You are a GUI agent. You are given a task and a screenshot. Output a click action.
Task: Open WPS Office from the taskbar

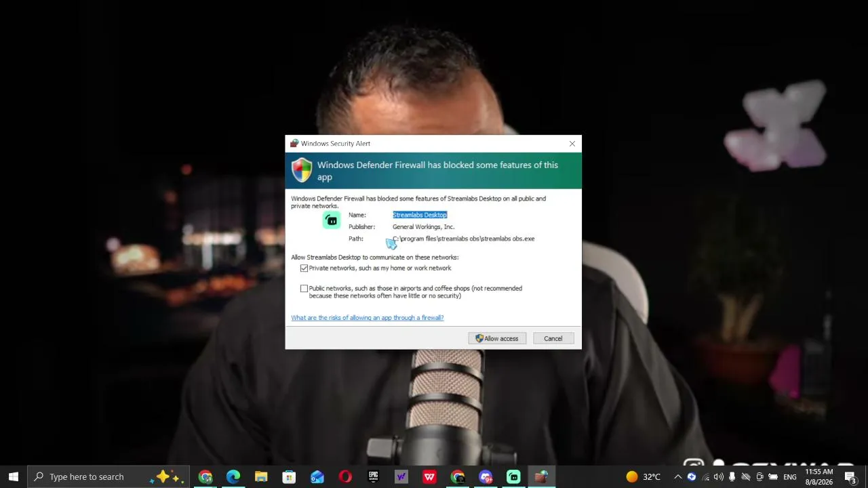[429, 476]
